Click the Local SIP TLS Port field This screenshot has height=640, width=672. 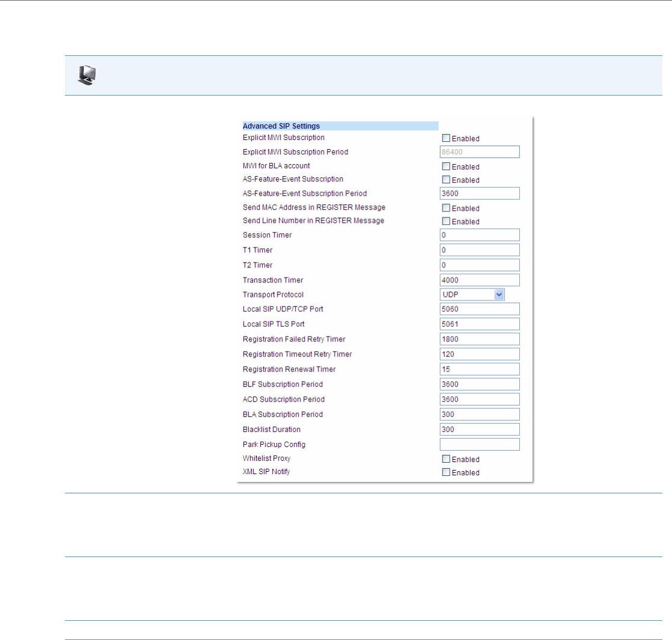click(x=480, y=324)
